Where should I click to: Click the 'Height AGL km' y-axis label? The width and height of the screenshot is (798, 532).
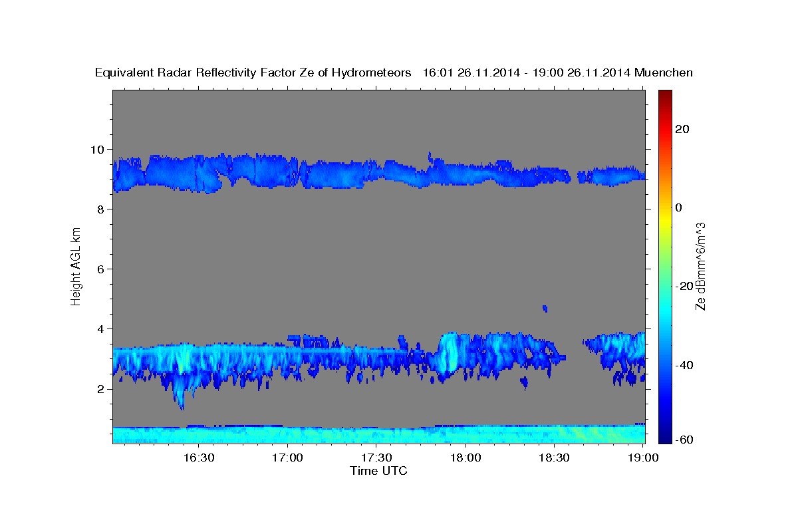[x=76, y=265]
